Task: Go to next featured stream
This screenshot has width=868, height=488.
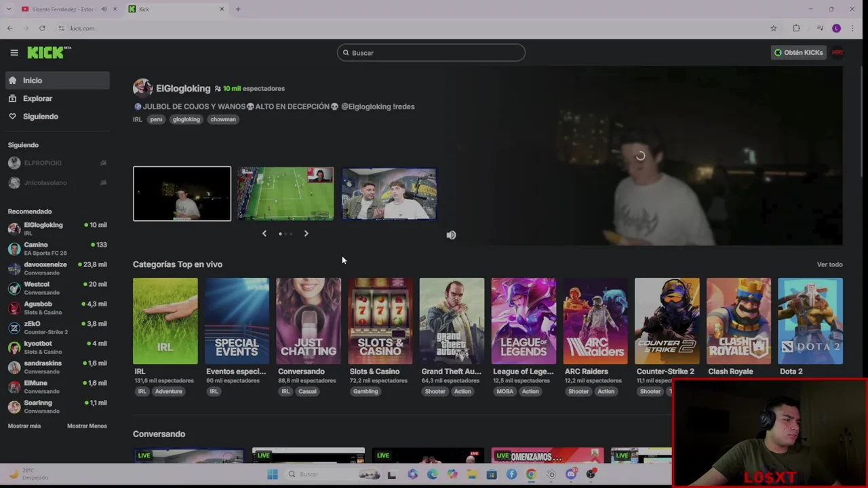Action: pyautogui.click(x=306, y=233)
